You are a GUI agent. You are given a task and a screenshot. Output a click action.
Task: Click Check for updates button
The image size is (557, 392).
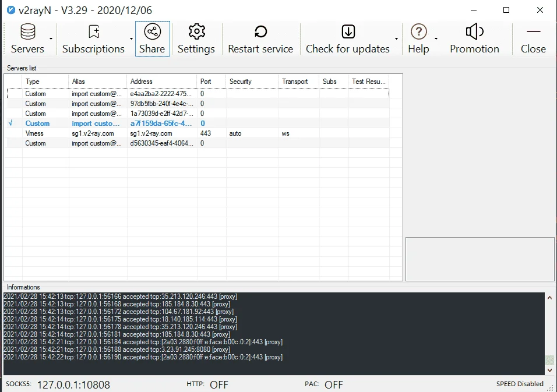348,38
